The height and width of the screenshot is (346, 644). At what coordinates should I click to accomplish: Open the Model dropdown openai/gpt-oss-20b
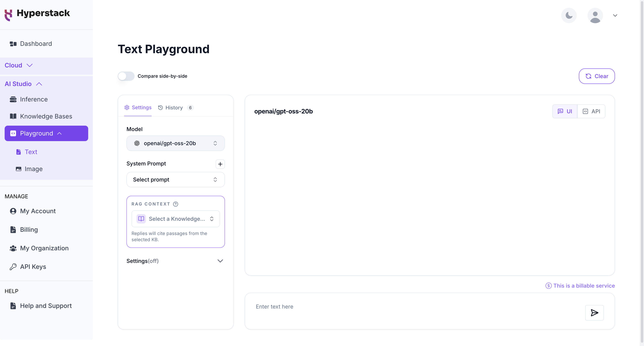175,143
